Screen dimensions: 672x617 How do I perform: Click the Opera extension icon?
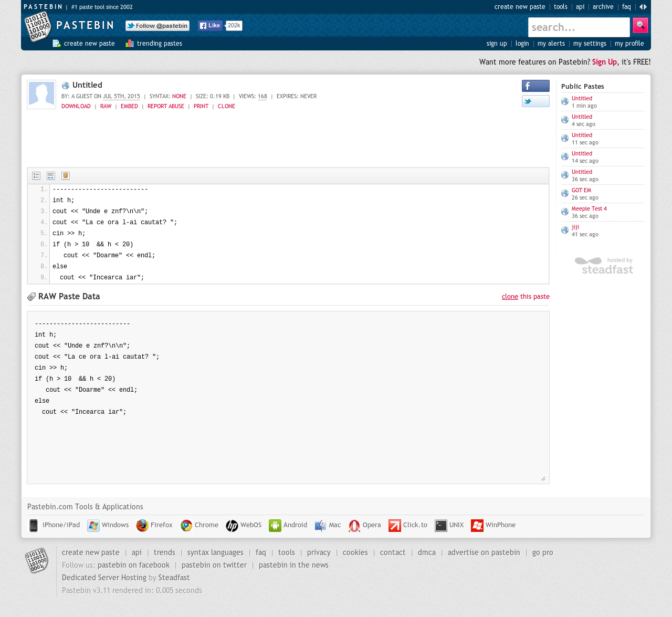[354, 526]
